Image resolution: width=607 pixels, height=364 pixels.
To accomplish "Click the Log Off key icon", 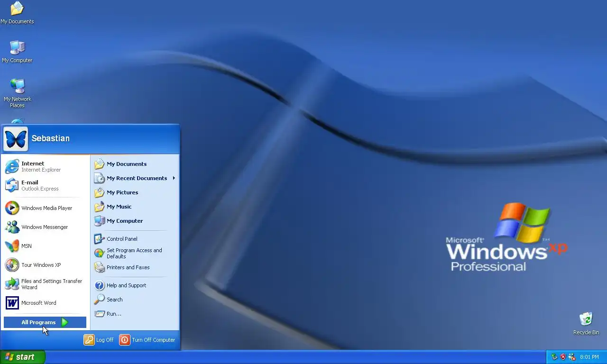I will tap(89, 340).
